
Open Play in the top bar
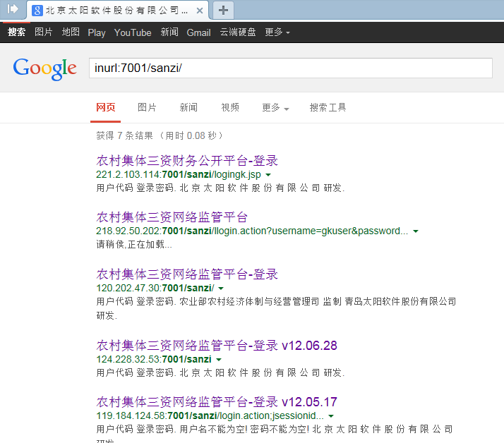tap(97, 32)
